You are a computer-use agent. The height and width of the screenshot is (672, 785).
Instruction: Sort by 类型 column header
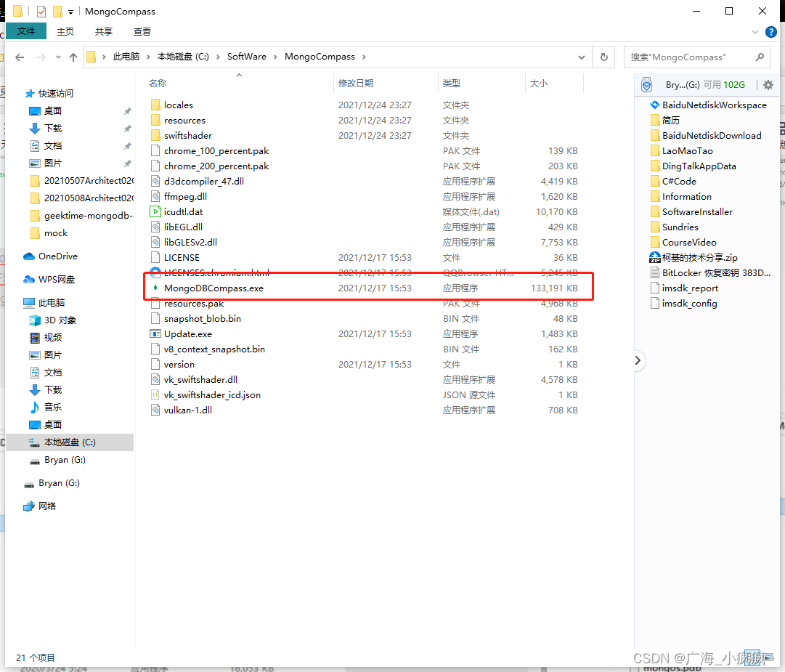[x=452, y=83]
